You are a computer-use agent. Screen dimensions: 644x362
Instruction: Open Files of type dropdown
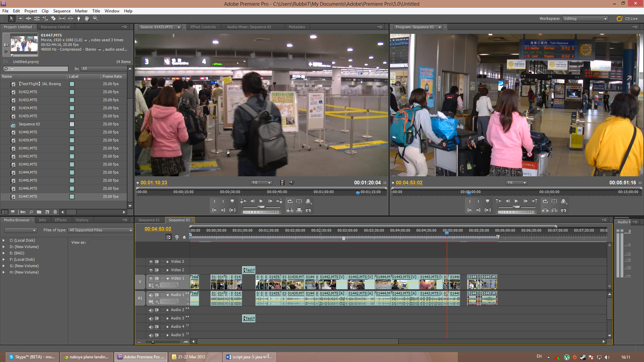(x=101, y=230)
